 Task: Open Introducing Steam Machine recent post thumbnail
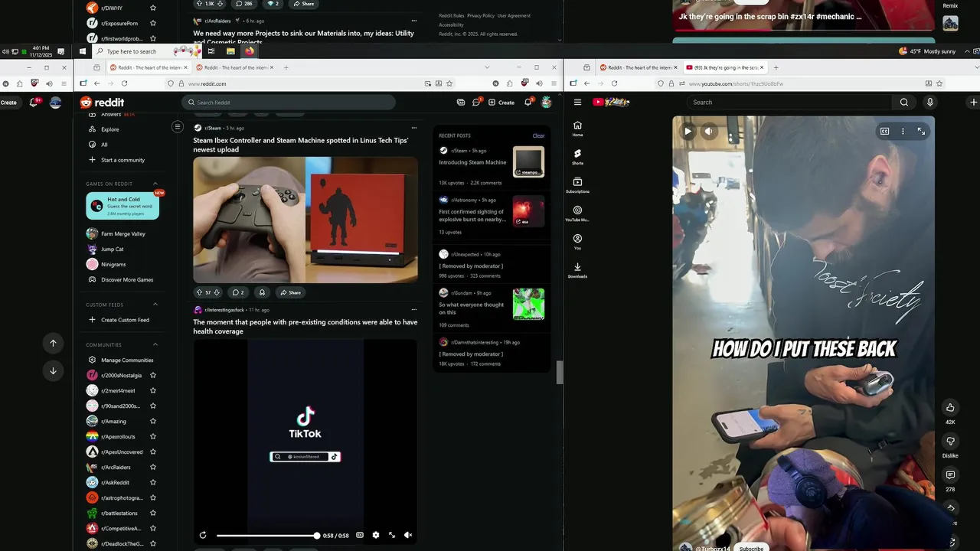click(x=528, y=161)
